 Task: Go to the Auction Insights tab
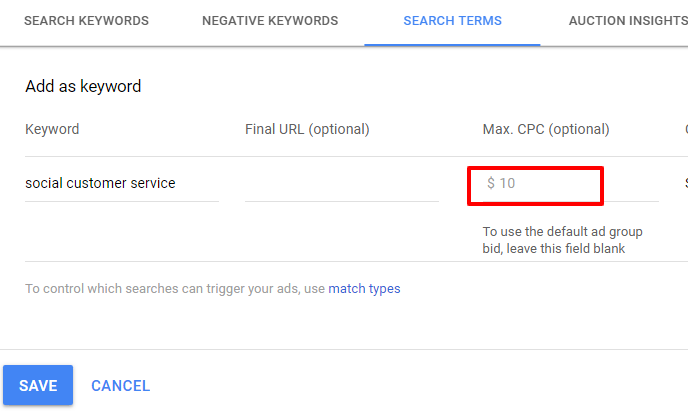627,21
